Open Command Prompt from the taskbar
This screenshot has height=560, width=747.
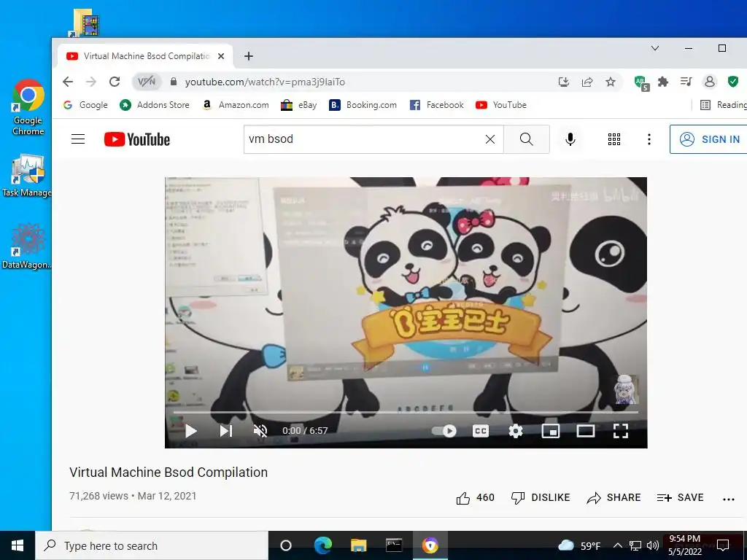(394, 545)
